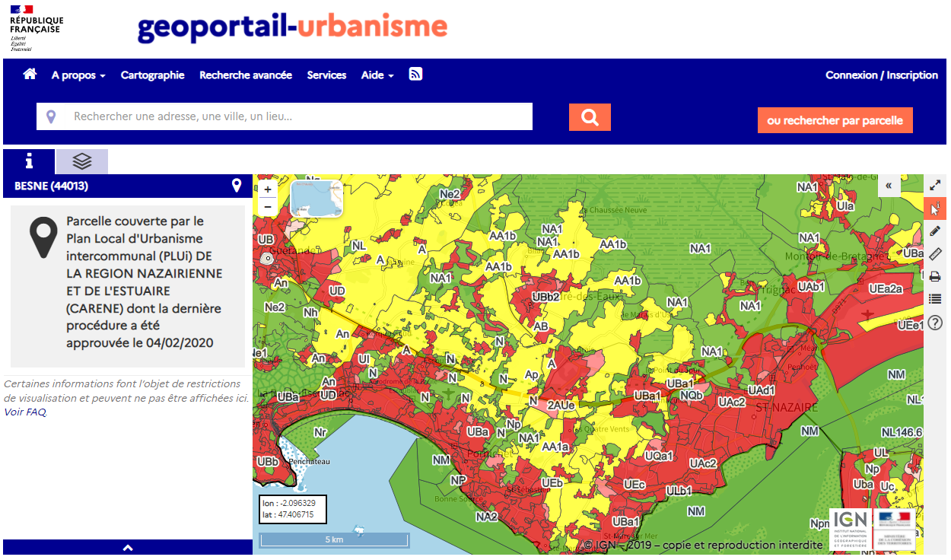Image resolution: width=951 pixels, height=560 pixels.
Task: Click the IGN logo on map
Action: click(x=849, y=528)
